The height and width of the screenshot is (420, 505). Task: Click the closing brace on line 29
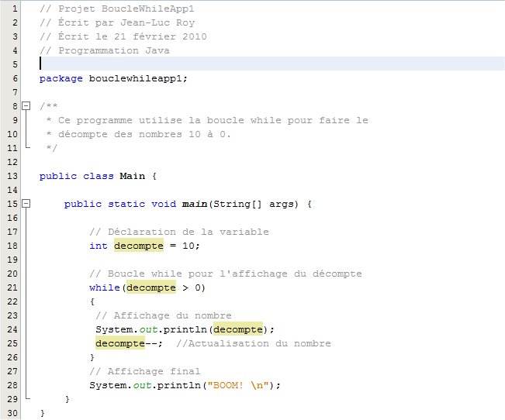[x=67, y=399]
